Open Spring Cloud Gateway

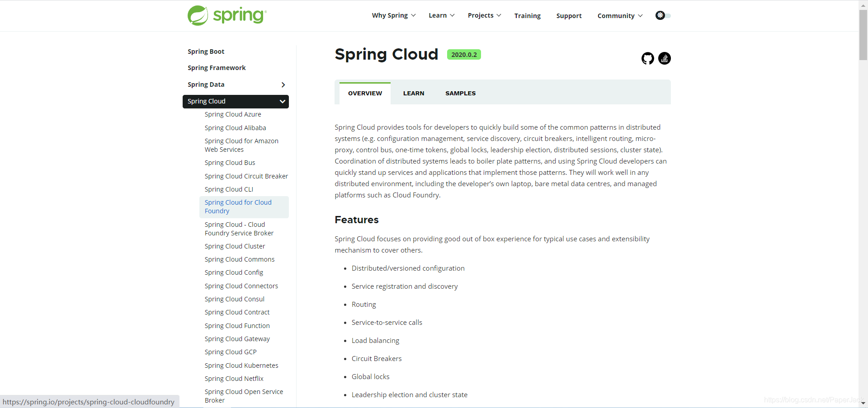point(237,339)
